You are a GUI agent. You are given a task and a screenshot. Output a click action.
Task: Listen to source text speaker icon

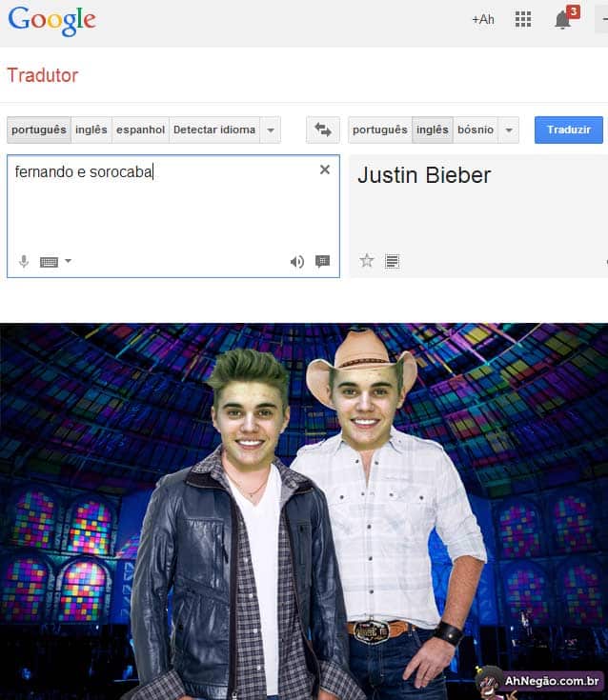(x=297, y=262)
